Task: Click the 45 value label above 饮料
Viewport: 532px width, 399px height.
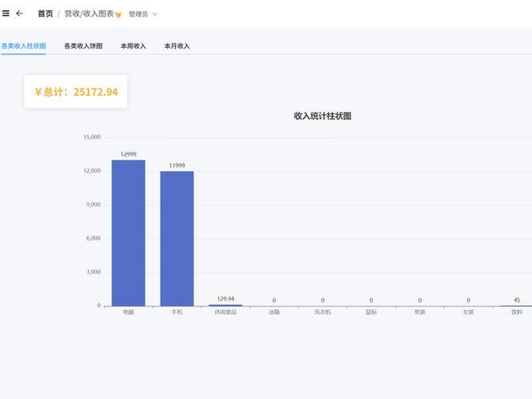Action: click(517, 301)
